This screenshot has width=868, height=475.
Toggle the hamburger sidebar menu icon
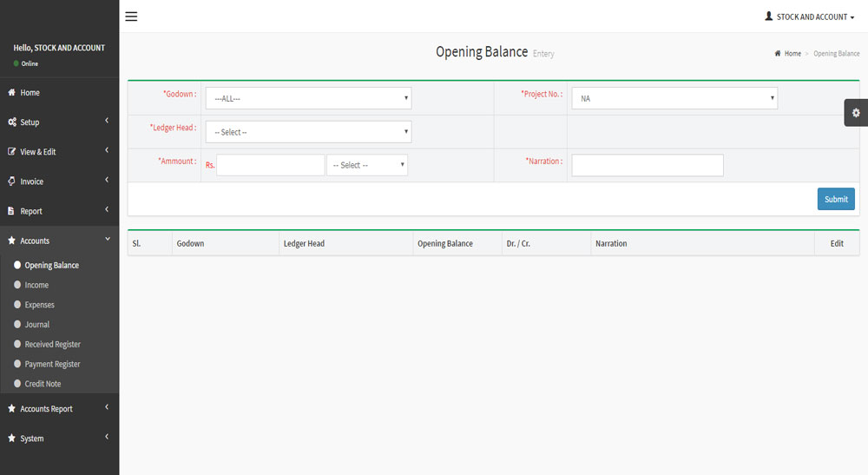pyautogui.click(x=131, y=16)
